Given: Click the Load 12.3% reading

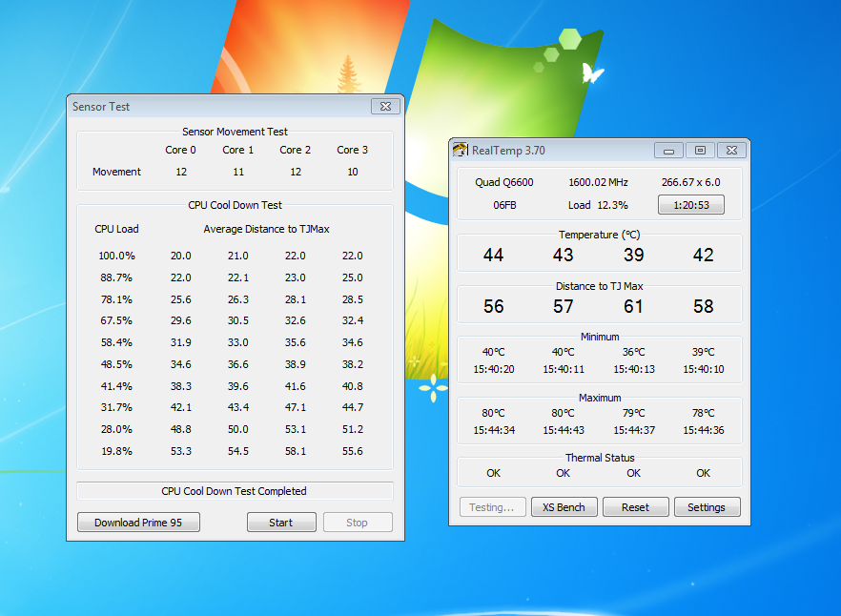Looking at the screenshot, I should 598,205.
